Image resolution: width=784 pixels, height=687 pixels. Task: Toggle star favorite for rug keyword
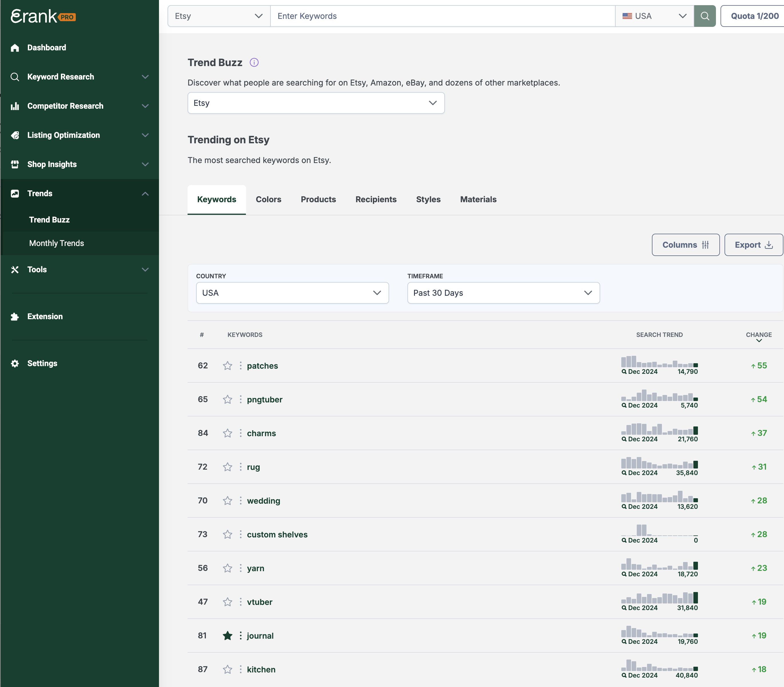tap(227, 467)
